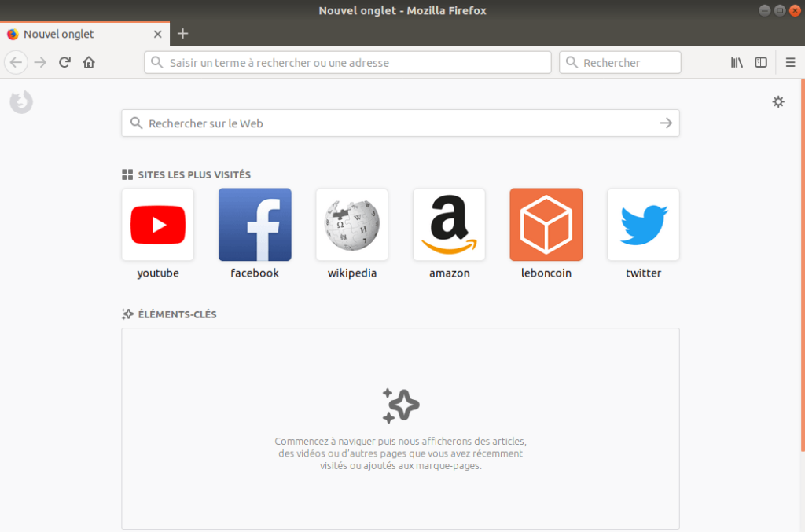Click the toolbar search magnifier icon
Viewport: 805px width, 532px height.
point(572,63)
